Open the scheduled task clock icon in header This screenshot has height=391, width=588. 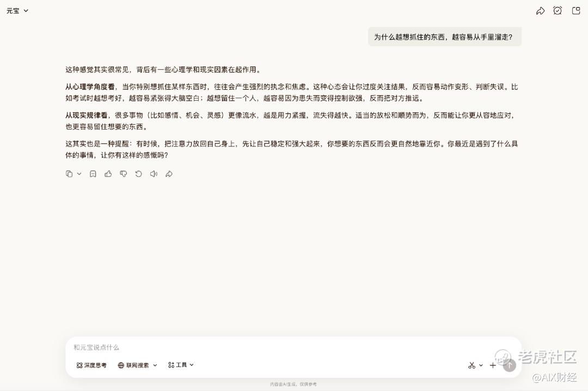click(x=558, y=11)
